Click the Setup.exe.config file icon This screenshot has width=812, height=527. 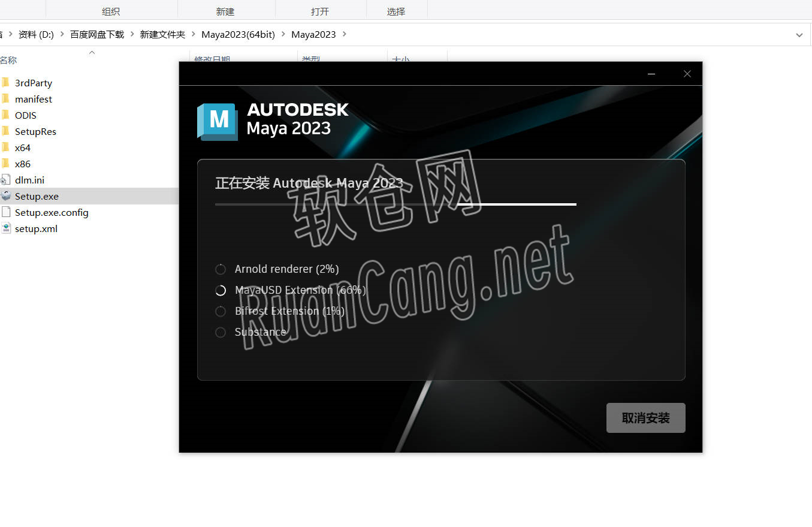click(5, 212)
